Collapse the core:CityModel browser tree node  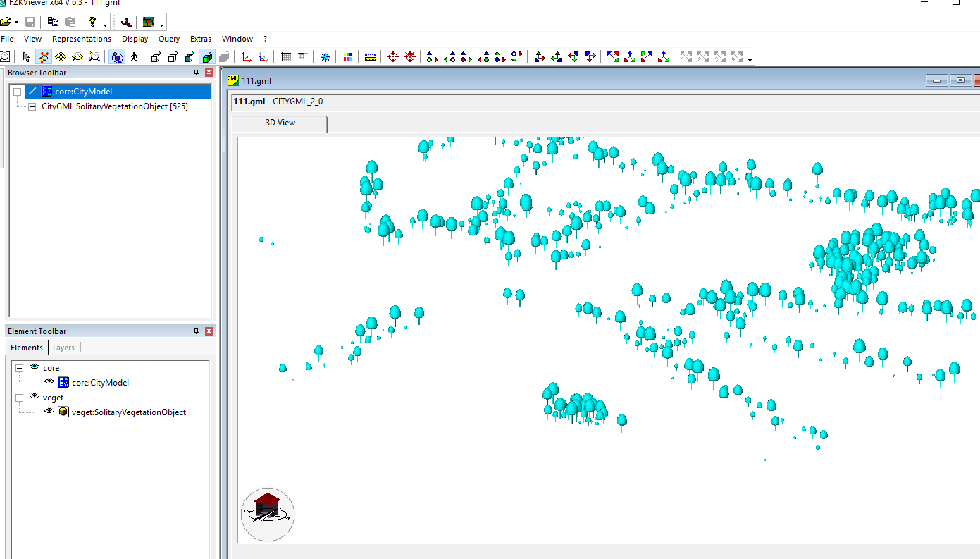click(x=18, y=92)
